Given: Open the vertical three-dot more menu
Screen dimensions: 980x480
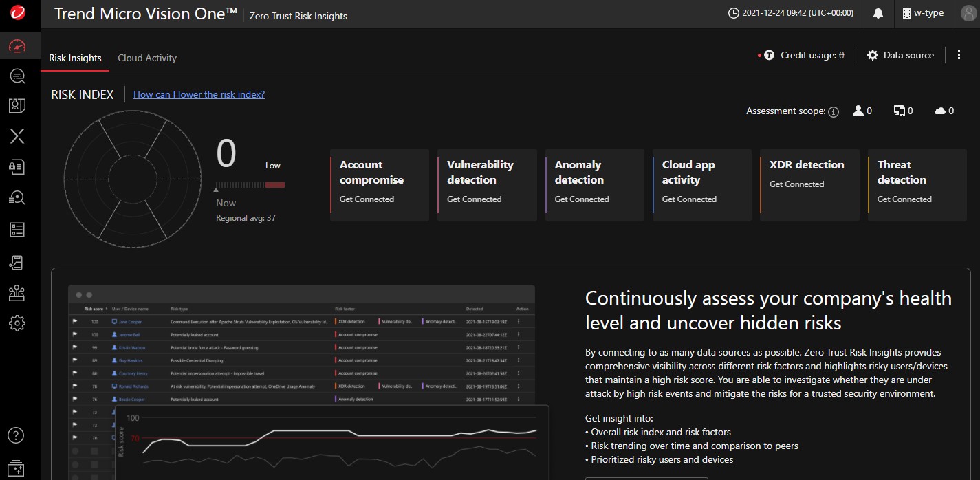Looking at the screenshot, I should [x=959, y=55].
